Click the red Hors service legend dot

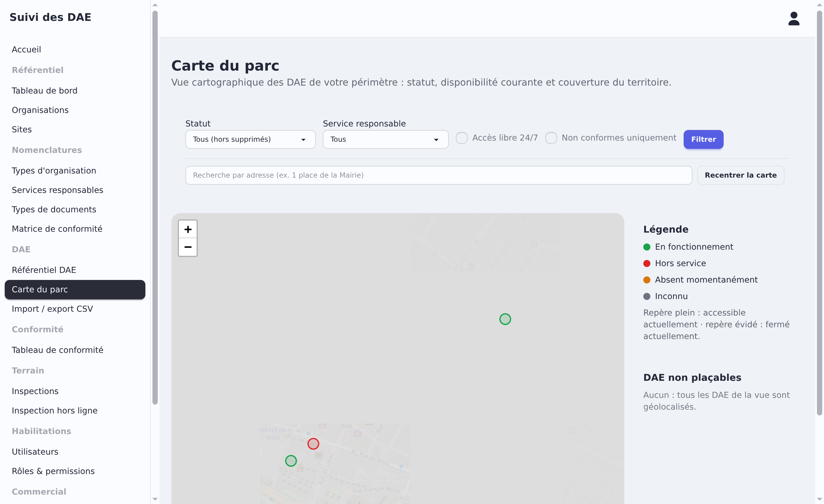647,263
